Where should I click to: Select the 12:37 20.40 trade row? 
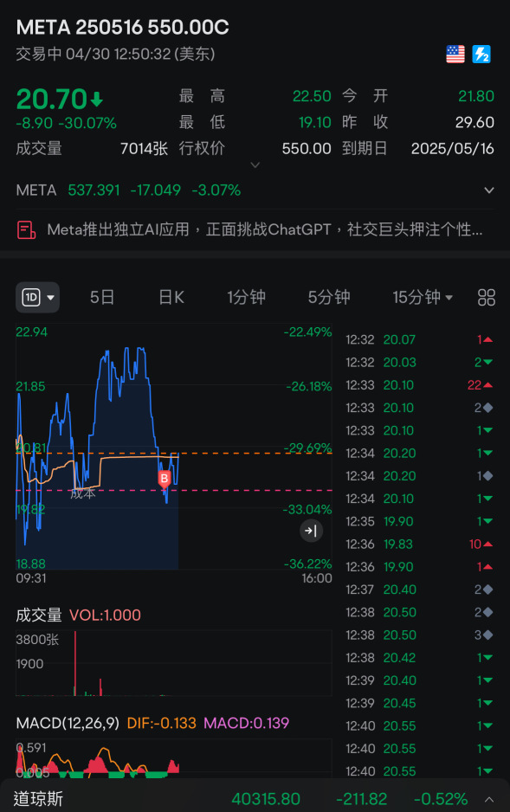[419, 590]
